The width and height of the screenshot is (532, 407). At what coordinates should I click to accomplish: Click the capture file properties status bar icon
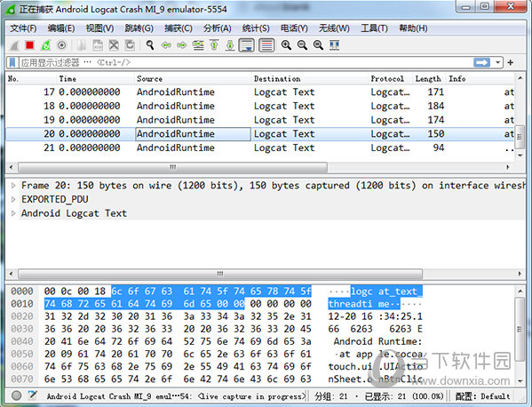(32, 395)
